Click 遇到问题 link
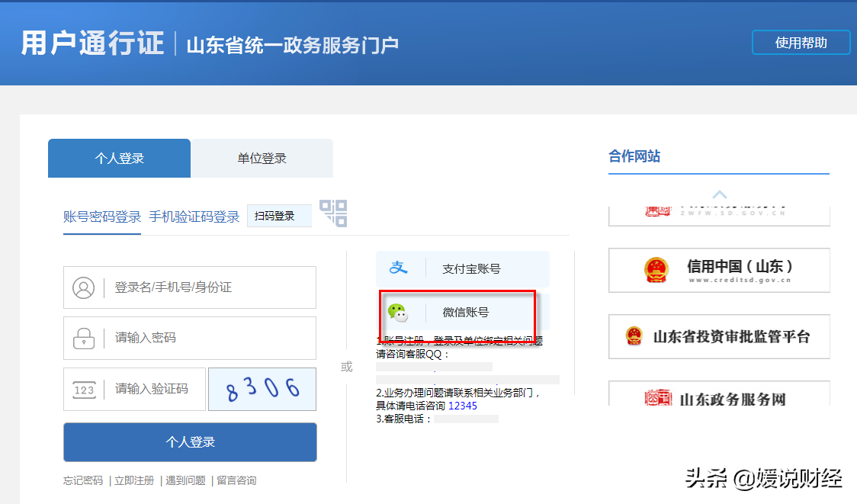The image size is (857, 504). 185,480
